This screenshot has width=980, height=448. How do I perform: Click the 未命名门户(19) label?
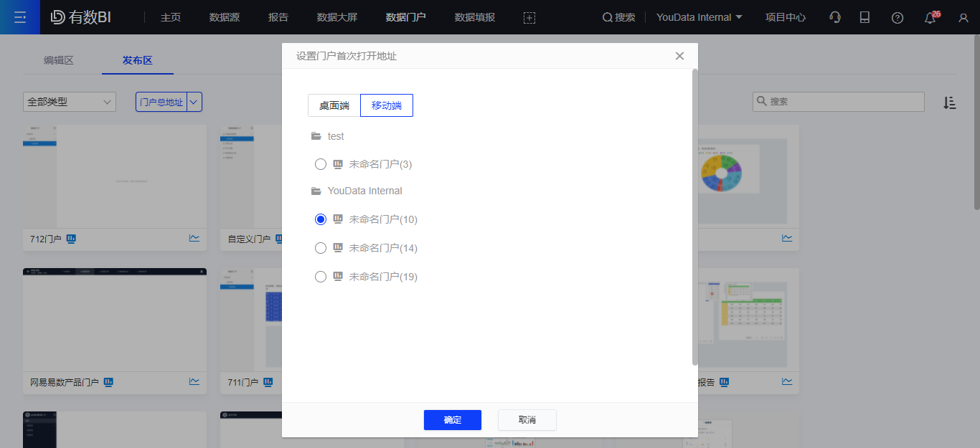click(383, 277)
